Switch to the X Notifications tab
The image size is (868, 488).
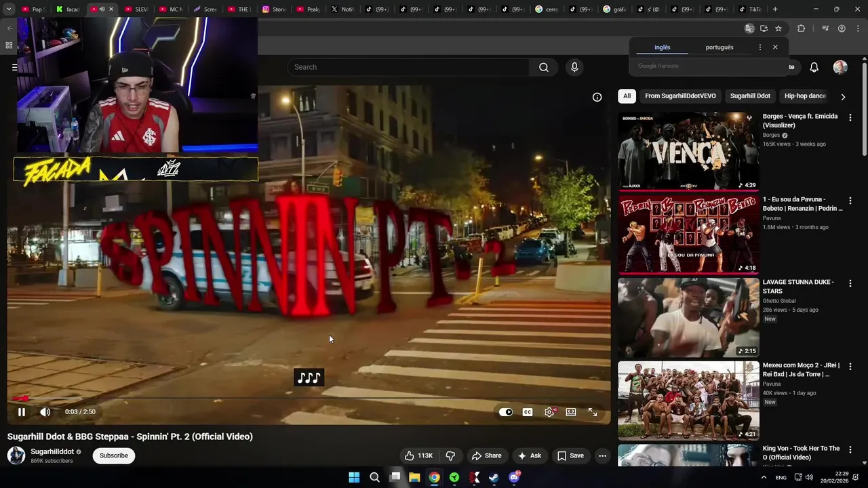pos(342,9)
